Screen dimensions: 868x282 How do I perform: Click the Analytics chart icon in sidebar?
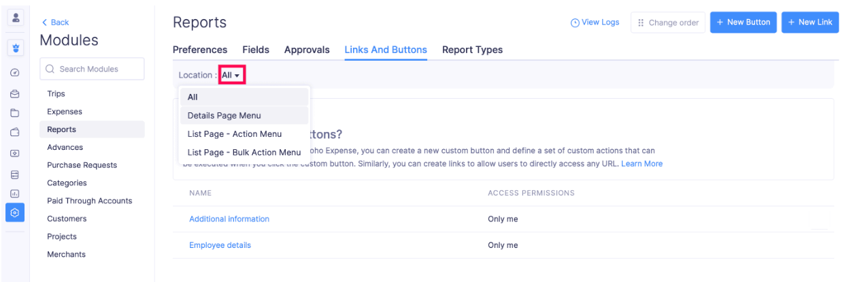pyautogui.click(x=15, y=193)
